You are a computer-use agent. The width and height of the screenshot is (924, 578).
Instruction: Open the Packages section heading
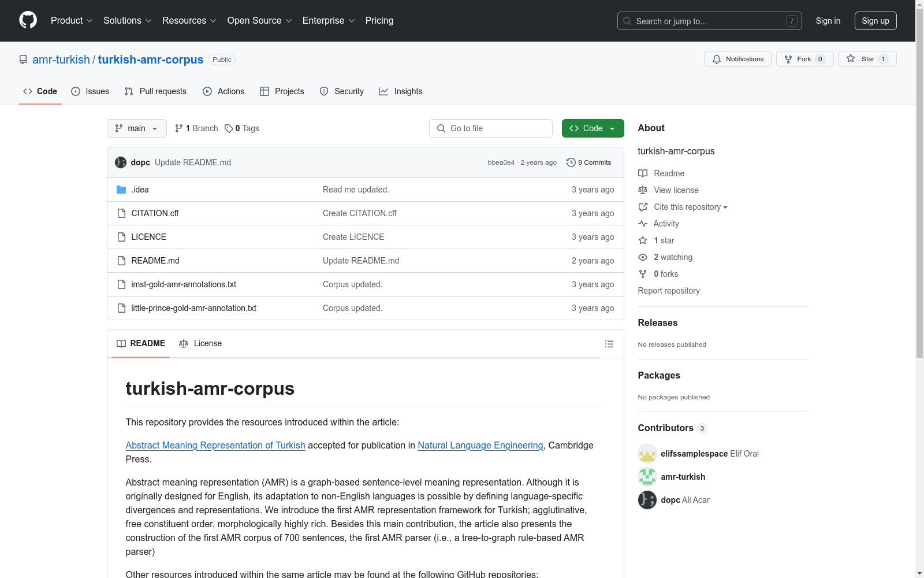point(659,375)
